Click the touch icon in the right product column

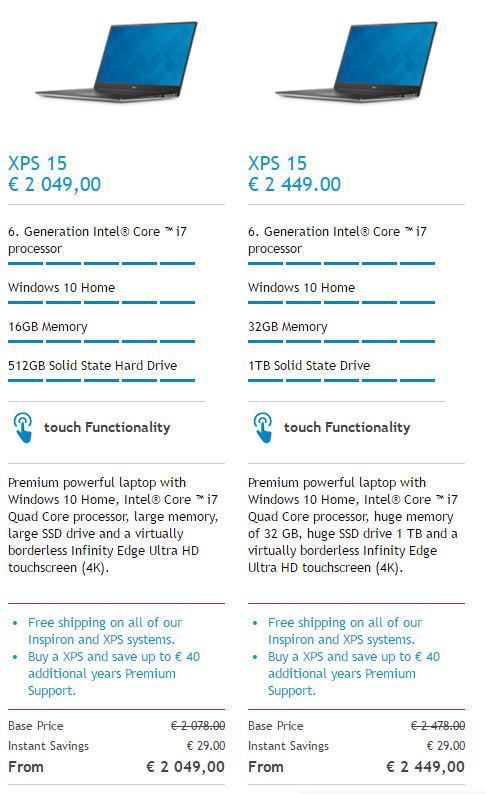(x=263, y=427)
